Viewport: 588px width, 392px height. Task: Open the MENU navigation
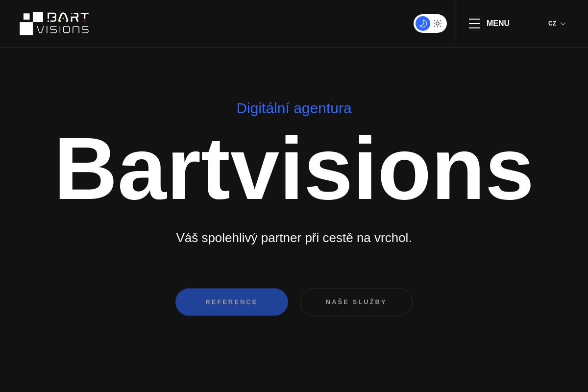pos(497,23)
